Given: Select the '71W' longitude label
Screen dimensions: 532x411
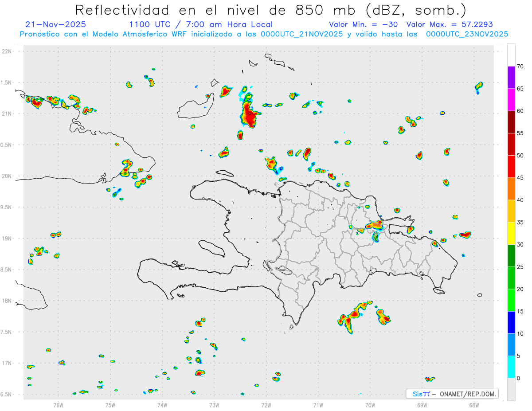Looking at the screenshot, I should pyautogui.click(x=318, y=405).
